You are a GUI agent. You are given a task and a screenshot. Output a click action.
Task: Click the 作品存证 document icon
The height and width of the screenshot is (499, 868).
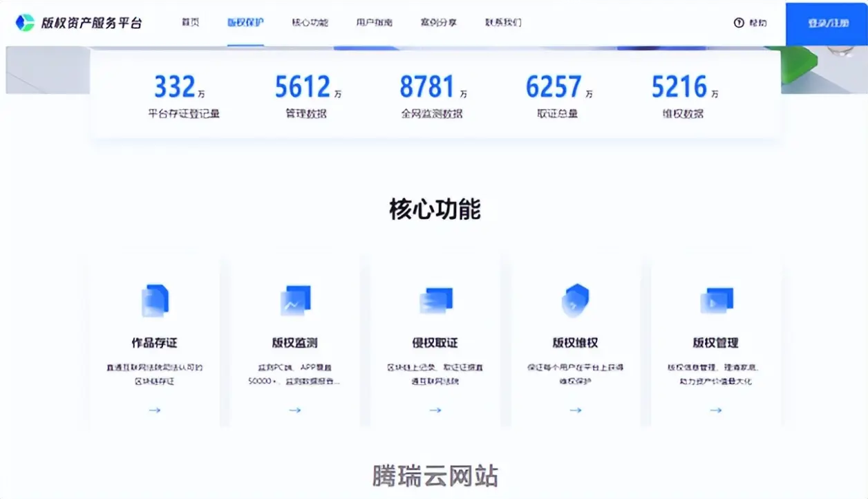tap(155, 301)
